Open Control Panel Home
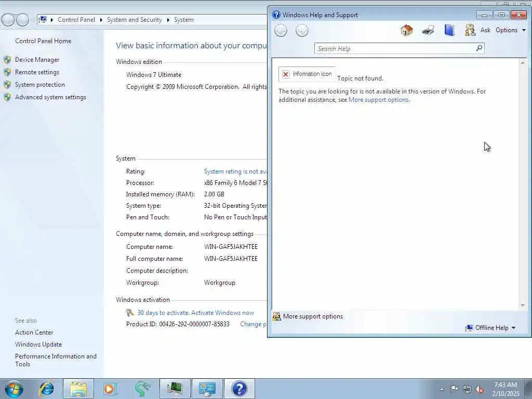This screenshot has height=399, width=532. tap(43, 41)
